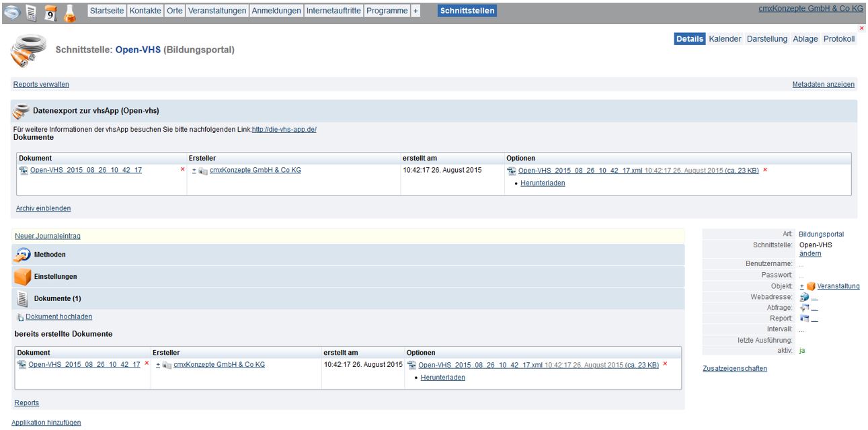
Task: Click the orange flask icon in toolbar
Action: point(70,12)
